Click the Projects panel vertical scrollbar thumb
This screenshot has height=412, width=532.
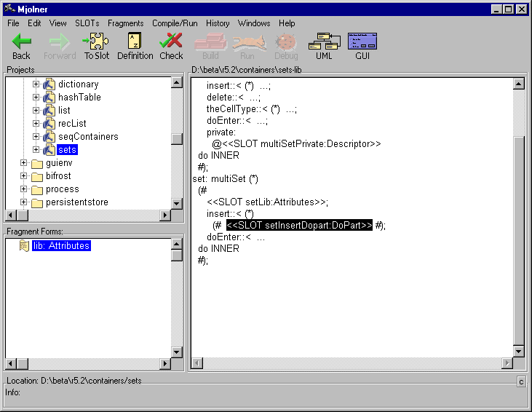tap(177, 139)
